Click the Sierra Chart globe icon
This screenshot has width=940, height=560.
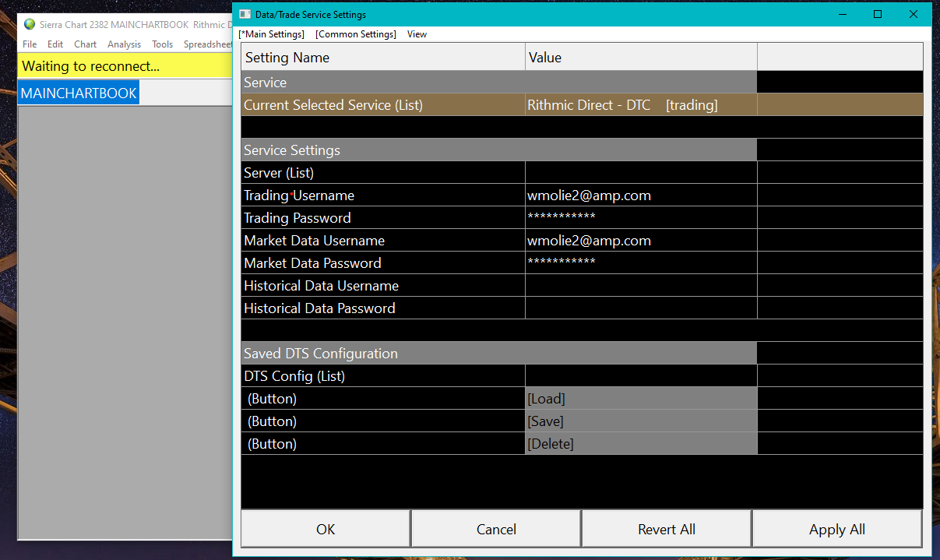[30, 24]
